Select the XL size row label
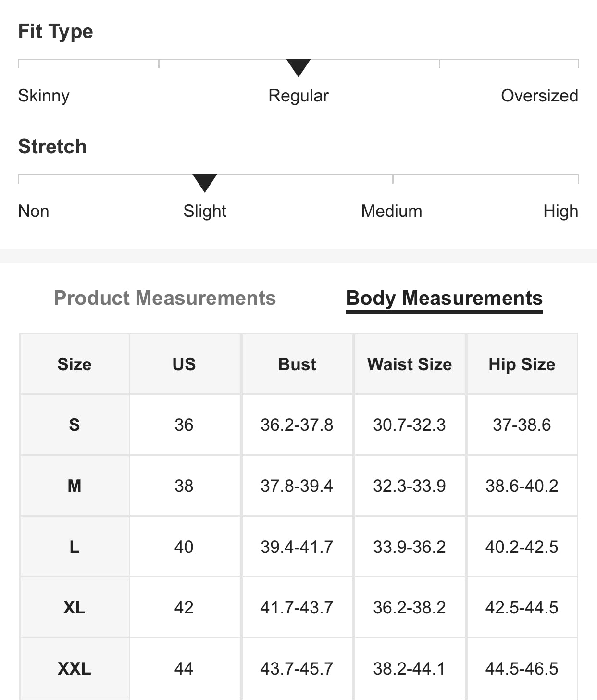 (75, 608)
